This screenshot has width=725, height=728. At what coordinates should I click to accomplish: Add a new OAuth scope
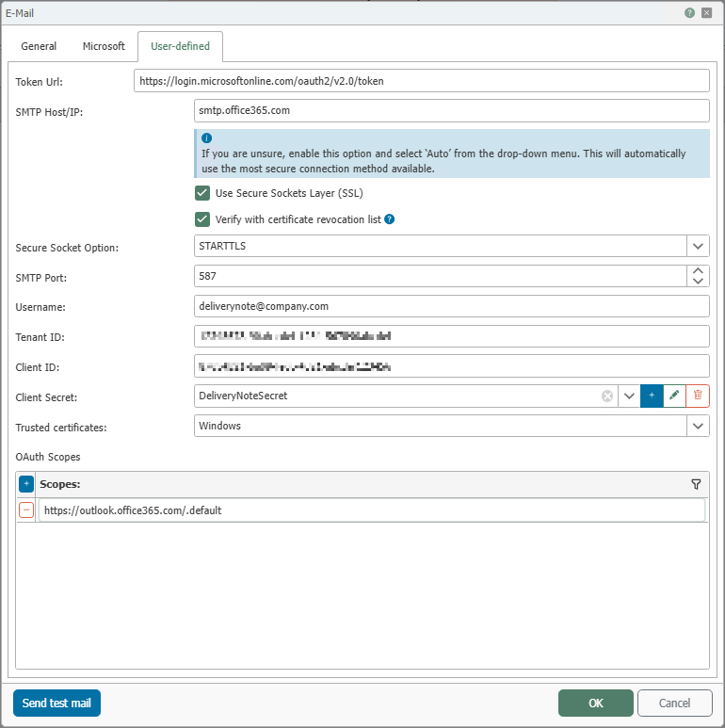[26, 484]
